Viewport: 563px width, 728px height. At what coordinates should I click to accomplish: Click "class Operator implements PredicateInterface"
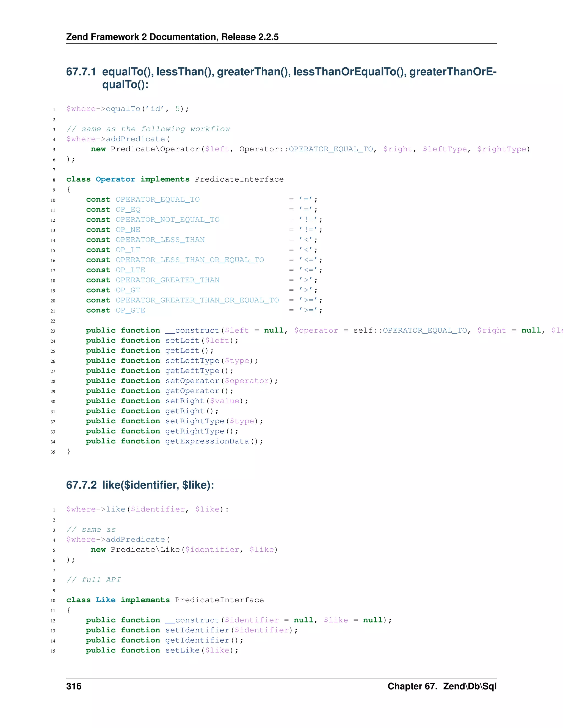point(175,179)
